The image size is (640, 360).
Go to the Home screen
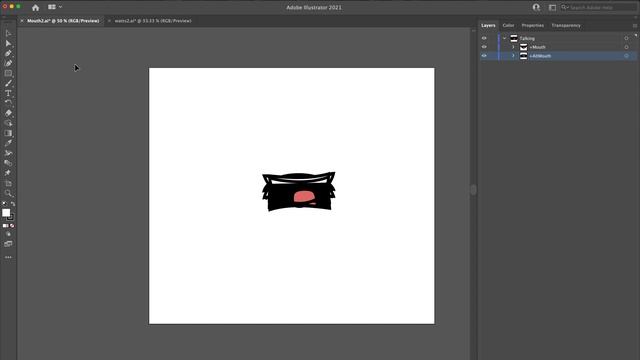[36, 7]
